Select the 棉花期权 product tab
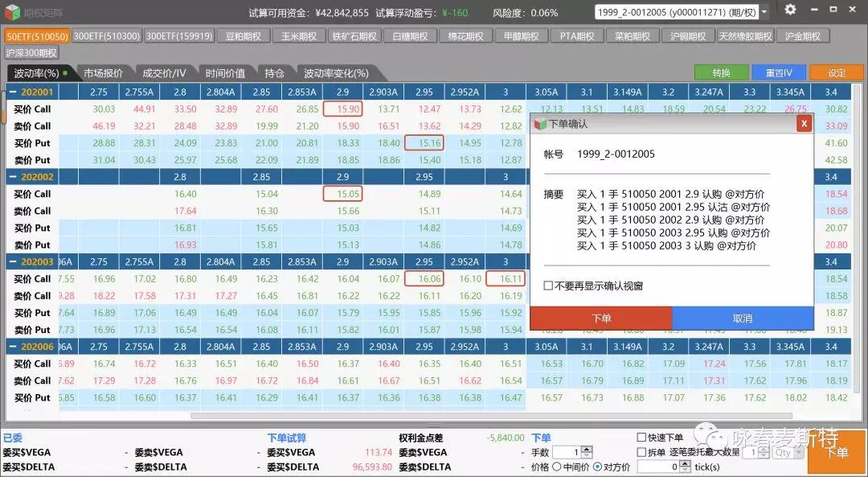Image resolution: width=868 pixels, height=477 pixels. click(x=466, y=36)
